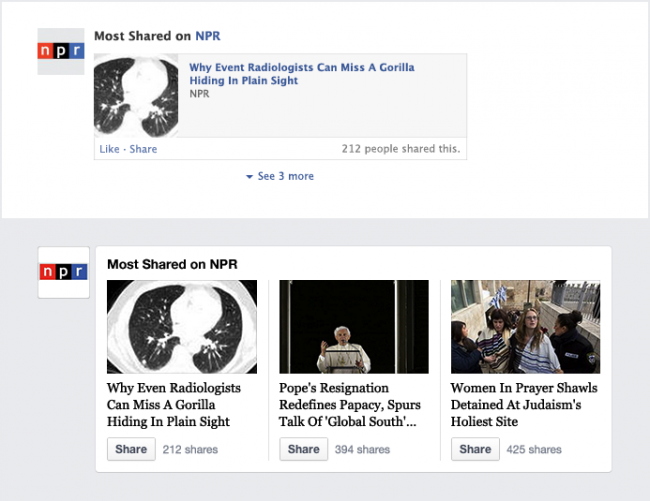Open the women in prayer shawls image
Image resolution: width=650 pixels, height=501 pixels.
tap(526, 327)
